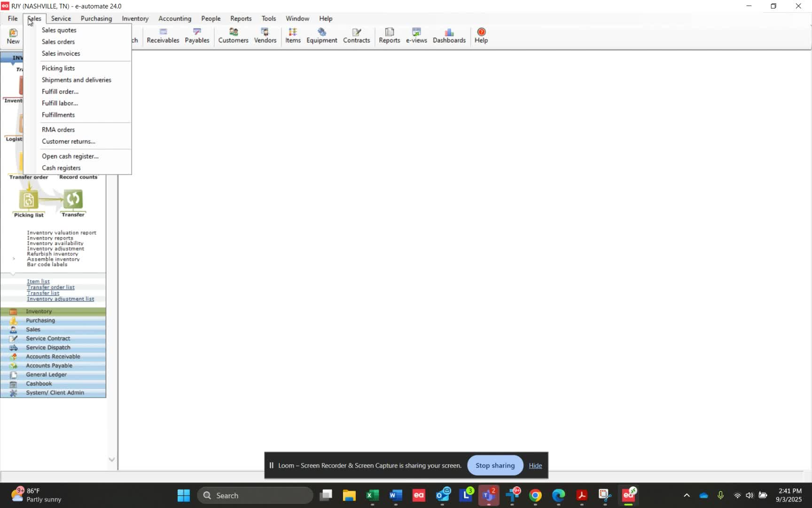Open the Reports toolbar icon
Image resolution: width=812 pixels, height=508 pixels.
click(x=389, y=36)
